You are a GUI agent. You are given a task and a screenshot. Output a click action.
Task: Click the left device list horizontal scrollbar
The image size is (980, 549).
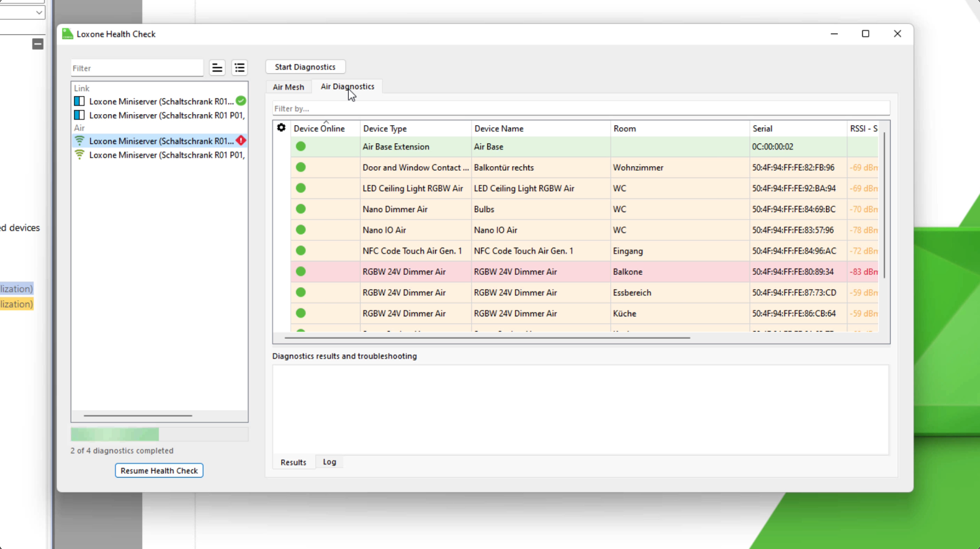138,416
